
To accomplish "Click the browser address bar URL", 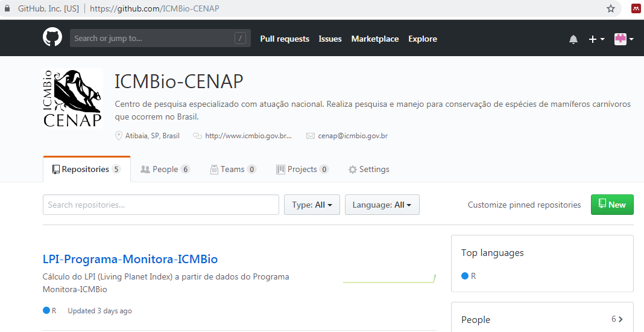I will click(154, 8).
